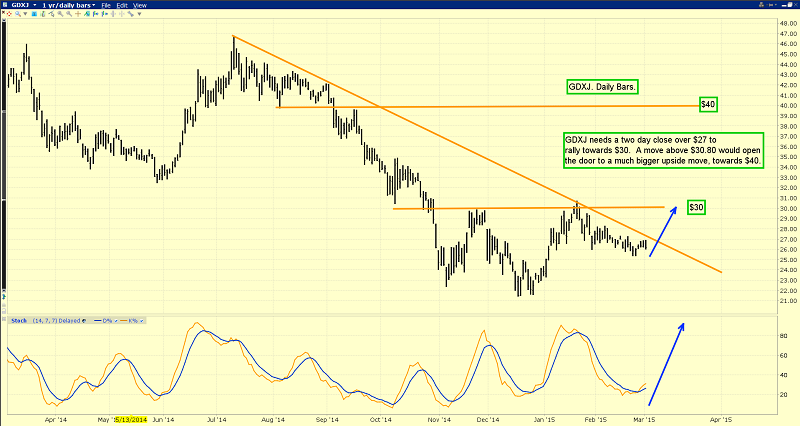Open the Edit menu
This screenshot has height=426, width=800.
pos(122,5)
